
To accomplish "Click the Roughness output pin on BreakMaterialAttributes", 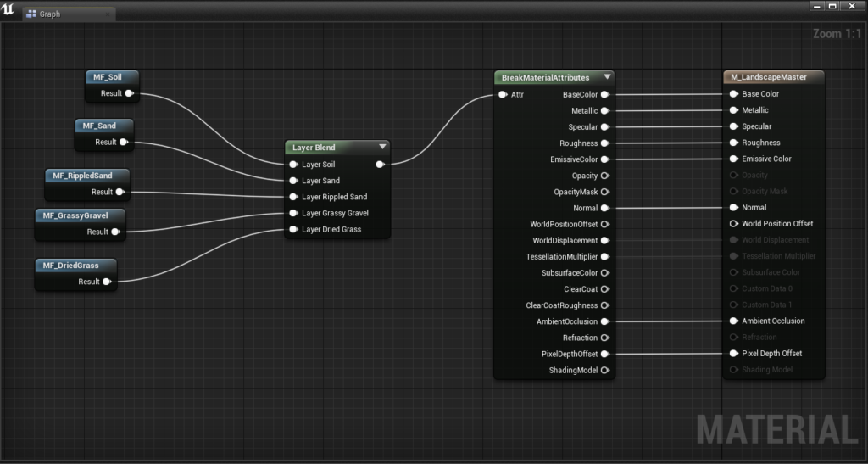I will click(605, 143).
